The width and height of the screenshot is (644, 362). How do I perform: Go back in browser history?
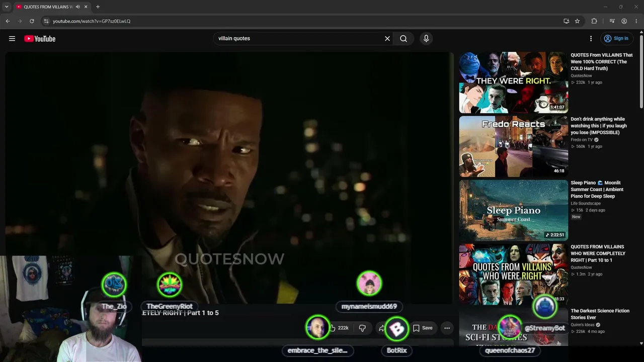click(x=8, y=21)
